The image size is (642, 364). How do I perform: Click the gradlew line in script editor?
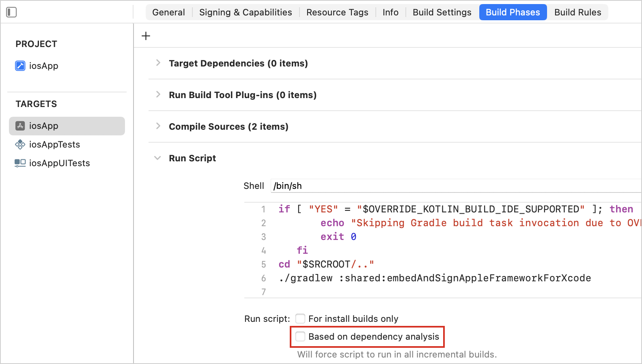pos(435,278)
